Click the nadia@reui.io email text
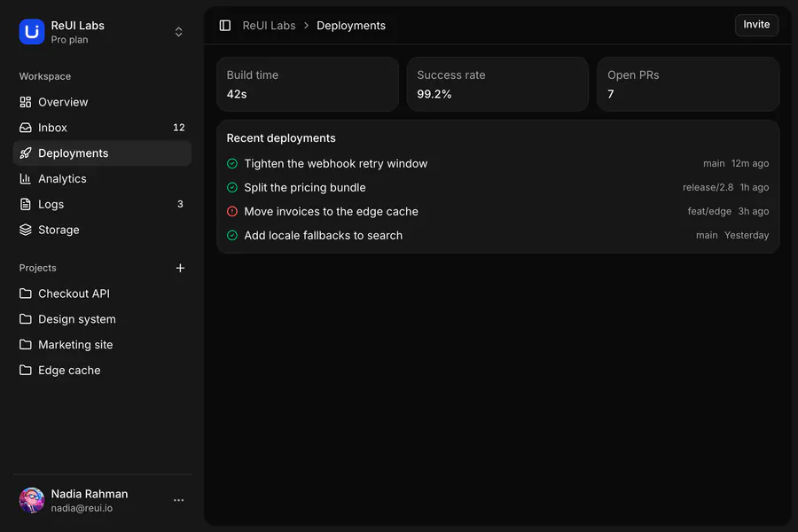 coord(82,508)
